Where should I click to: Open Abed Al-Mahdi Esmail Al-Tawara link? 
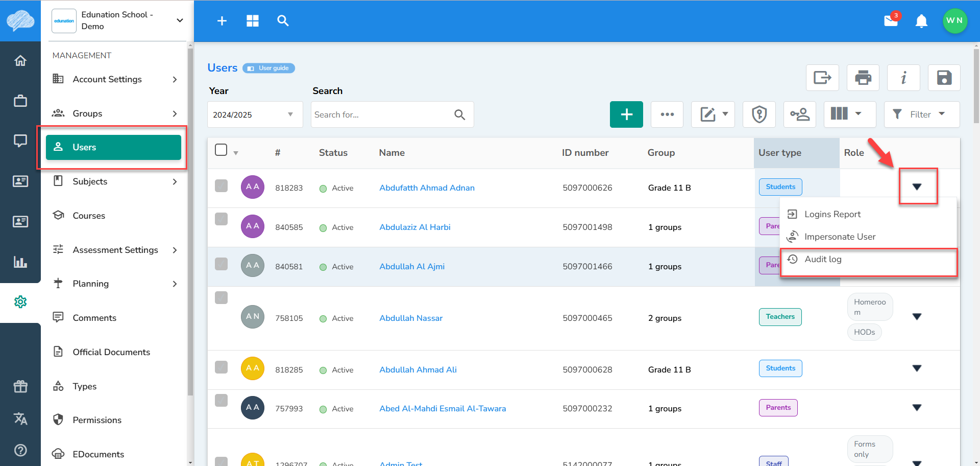pyautogui.click(x=443, y=409)
